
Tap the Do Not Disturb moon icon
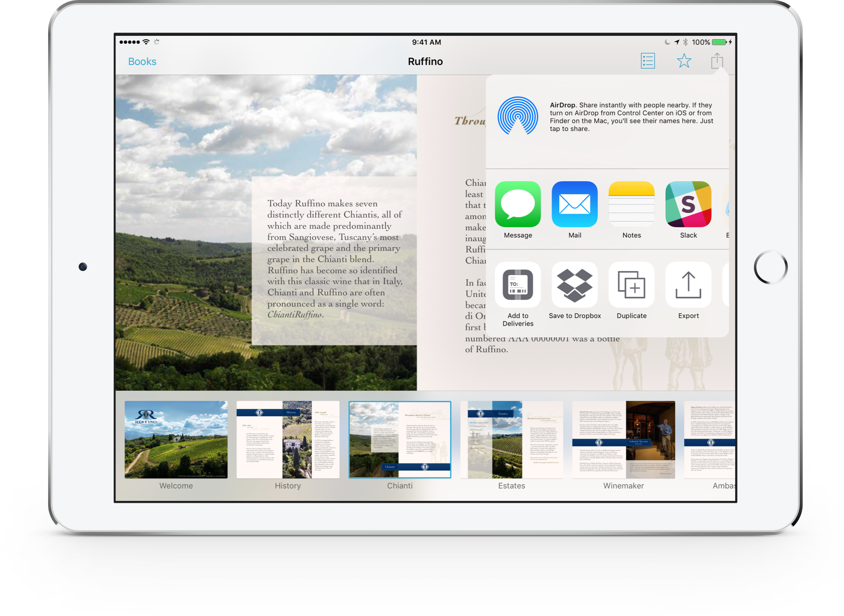[667, 42]
